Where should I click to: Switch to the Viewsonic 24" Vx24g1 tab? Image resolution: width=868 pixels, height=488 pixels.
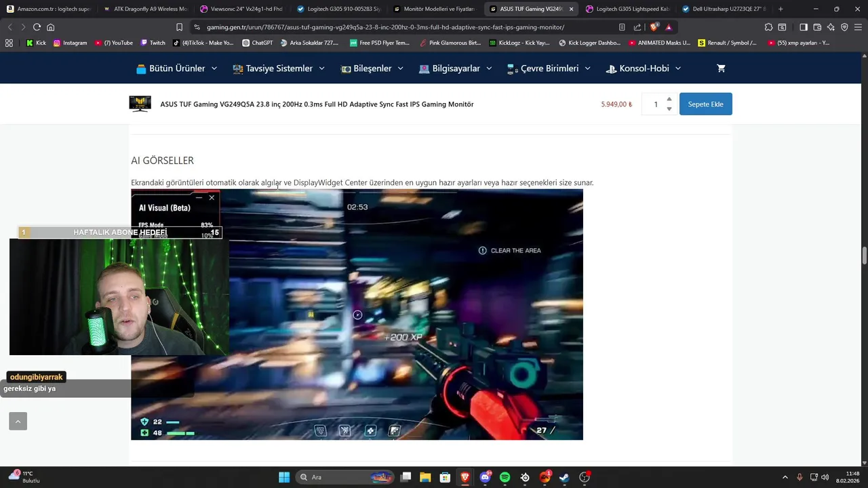[x=241, y=9]
